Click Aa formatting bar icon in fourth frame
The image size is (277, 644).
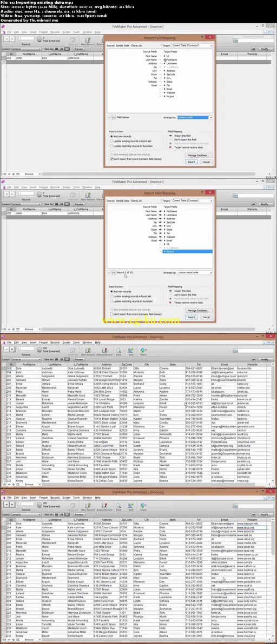click(254, 514)
